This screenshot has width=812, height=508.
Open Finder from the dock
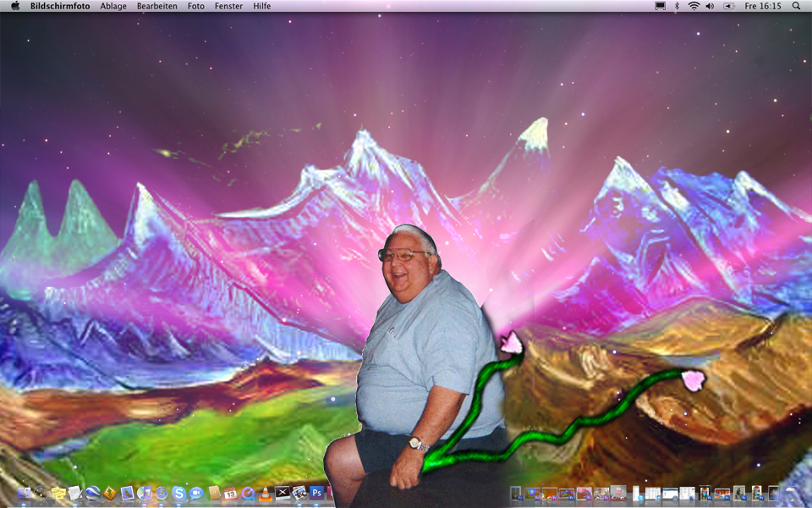(x=23, y=493)
